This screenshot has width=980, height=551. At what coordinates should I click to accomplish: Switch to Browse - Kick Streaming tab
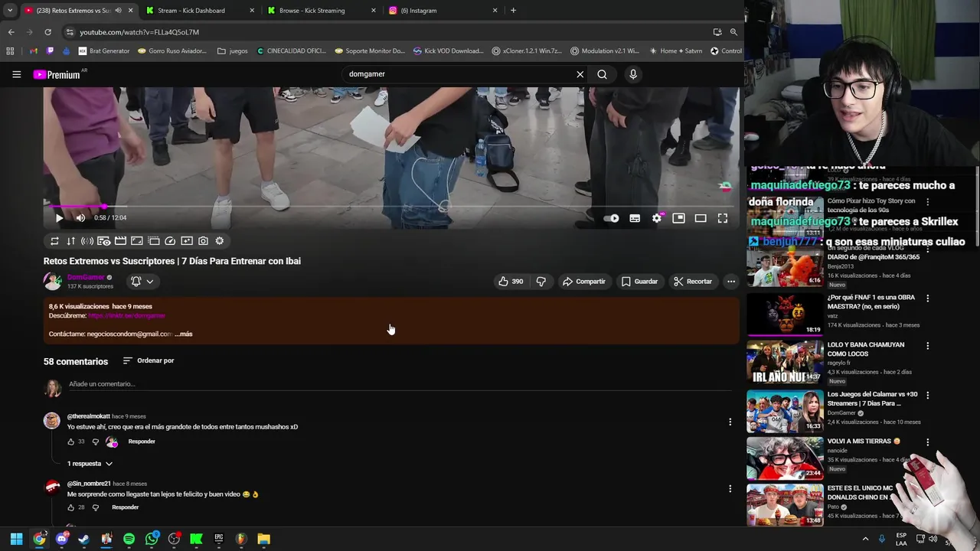point(320,11)
